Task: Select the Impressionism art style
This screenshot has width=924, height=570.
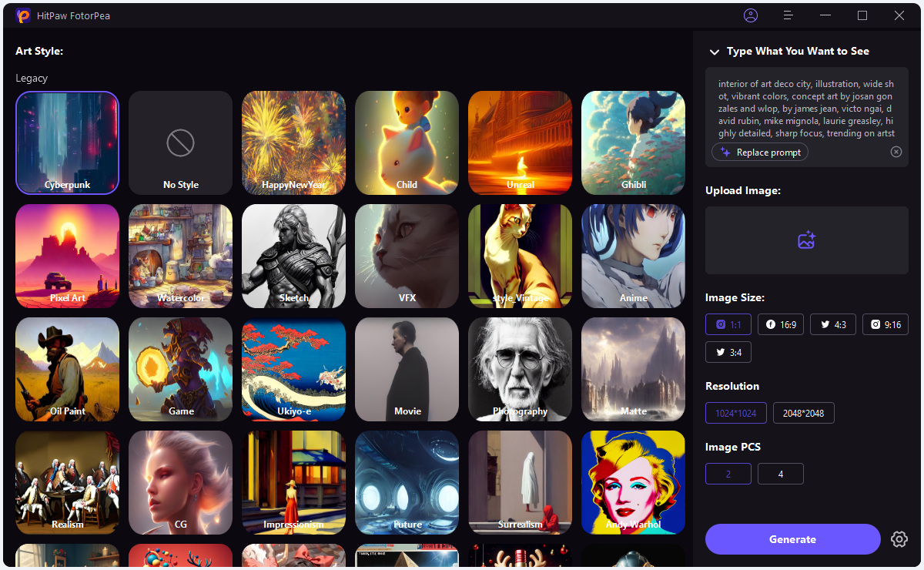Action: coord(294,482)
